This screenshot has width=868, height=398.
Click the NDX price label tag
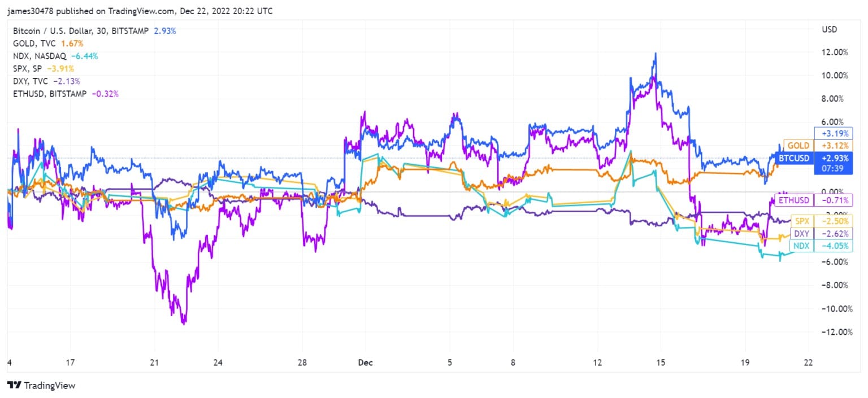point(802,246)
